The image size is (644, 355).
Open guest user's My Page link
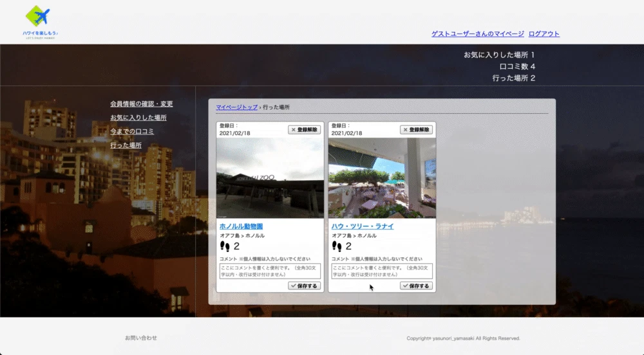point(478,33)
